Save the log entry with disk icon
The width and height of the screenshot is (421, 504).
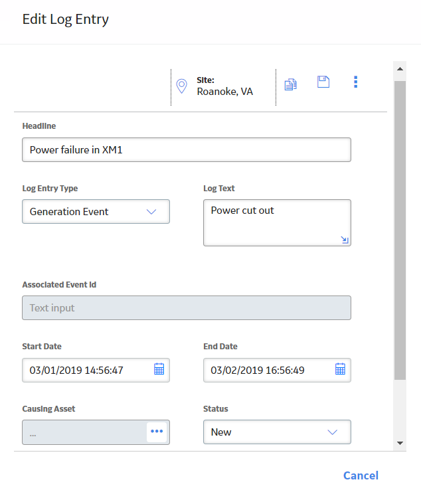coord(323,82)
